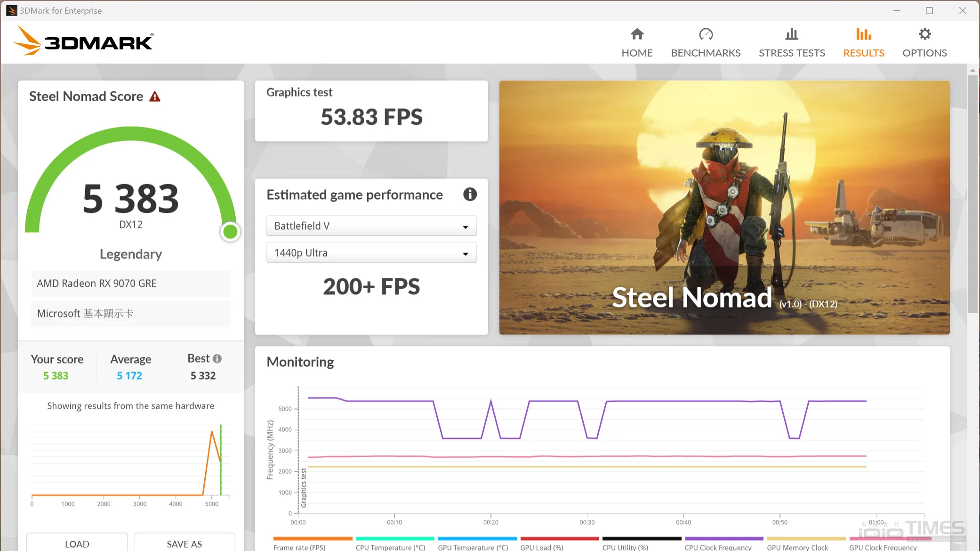980x551 pixels.
Task: Switch to the STRESS TESTS tab
Action: tap(792, 43)
